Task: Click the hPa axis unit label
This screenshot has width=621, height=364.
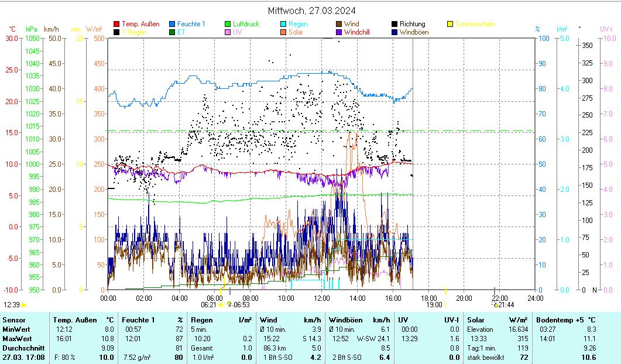Action: (31, 29)
